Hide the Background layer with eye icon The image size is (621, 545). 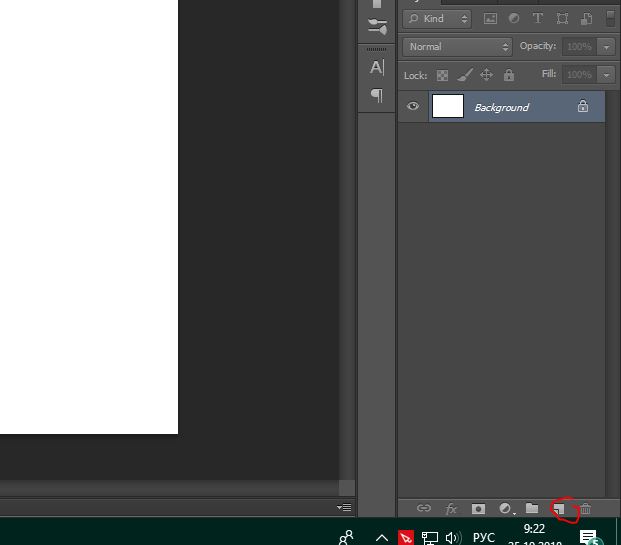pos(413,106)
